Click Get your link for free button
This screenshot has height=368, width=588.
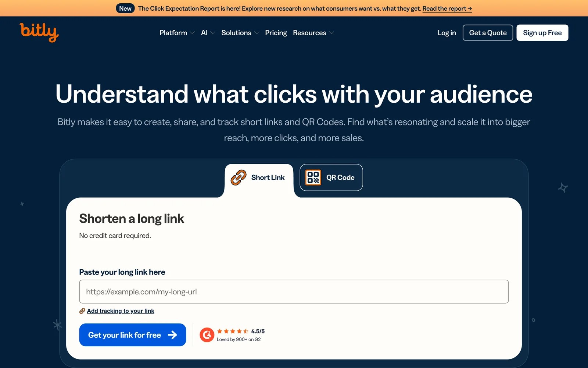pyautogui.click(x=133, y=335)
